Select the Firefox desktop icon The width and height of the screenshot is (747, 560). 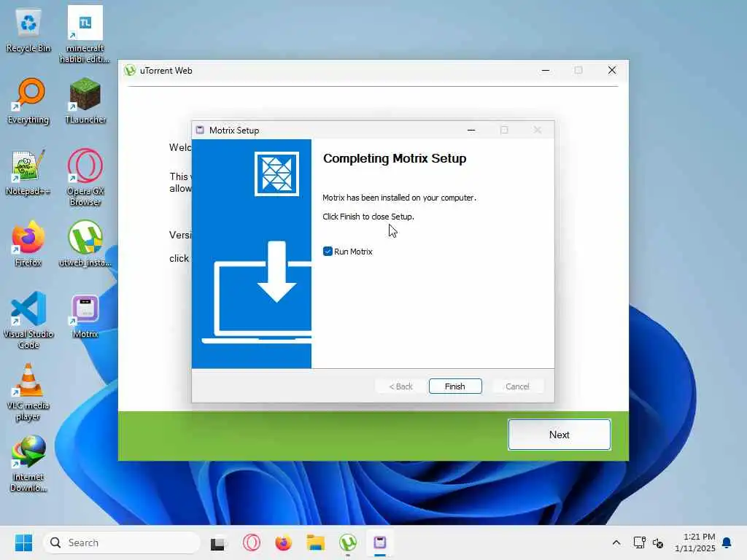[x=28, y=244]
